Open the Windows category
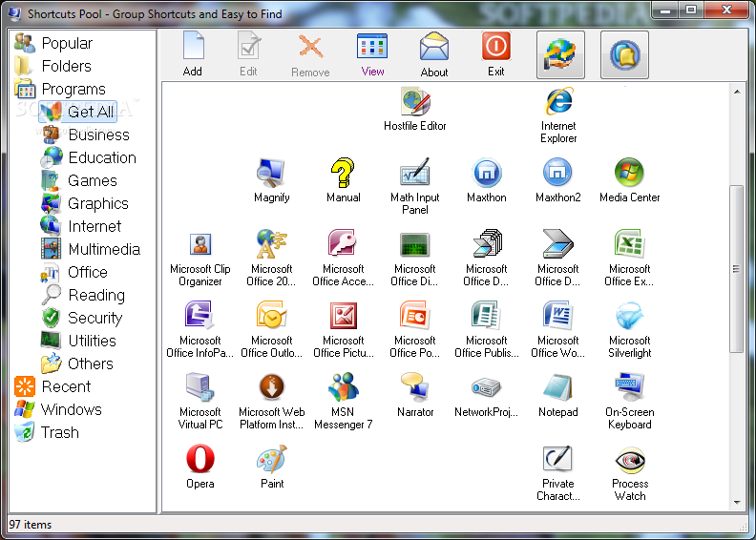756x540 pixels. (58, 409)
